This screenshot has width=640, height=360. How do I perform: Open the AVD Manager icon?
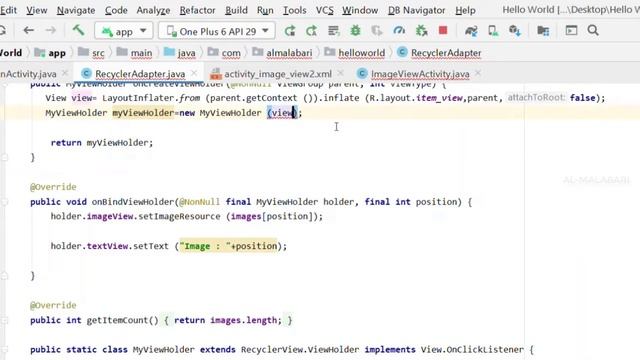(x=493, y=31)
